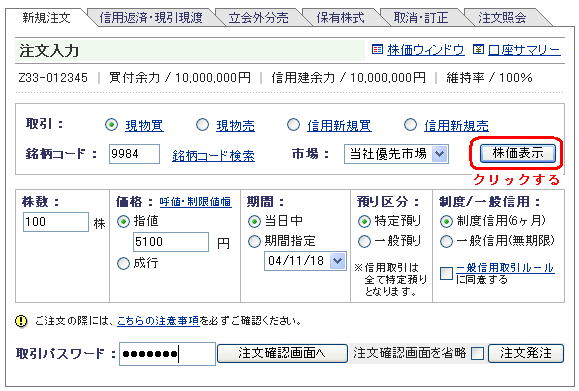Click the account number Z33-012345

(53, 78)
